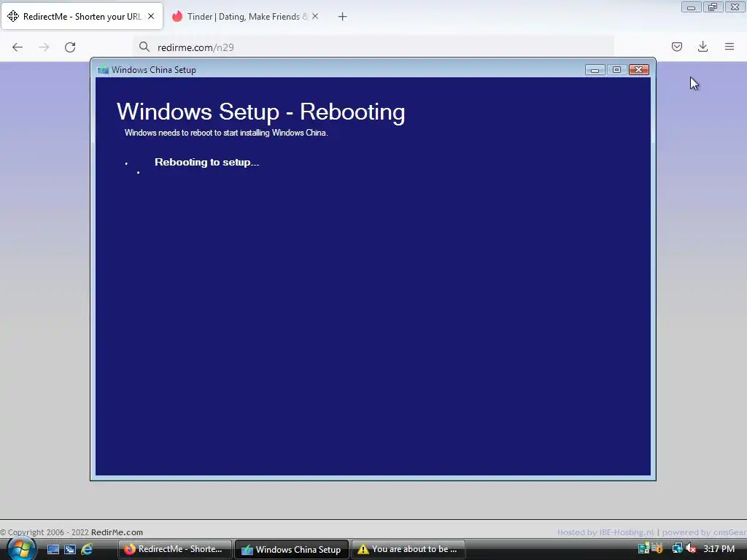Open the 3:17 PM taskbar clock
747x560 pixels.
click(x=719, y=549)
